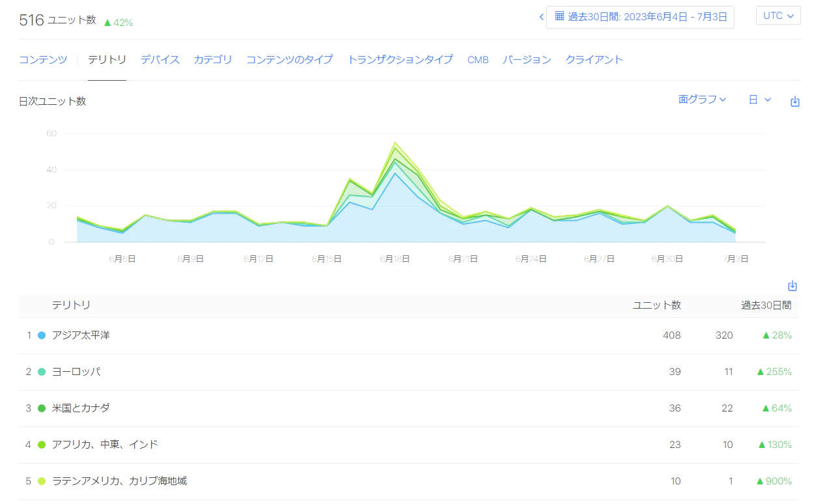
Task: Click the color dot for ラテンアメリカ、カリブ海地域
Action: (42, 481)
